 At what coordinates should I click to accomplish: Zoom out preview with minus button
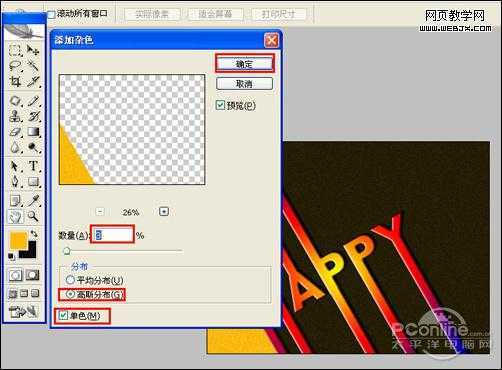100,212
